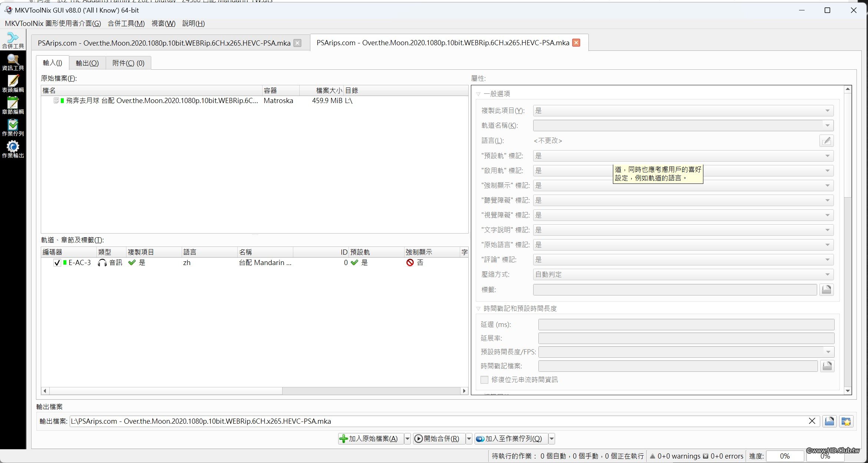The image size is (868, 463).
Task: Open the 合併工具 sidebar tool
Action: pyautogui.click(x=13, y=40)
